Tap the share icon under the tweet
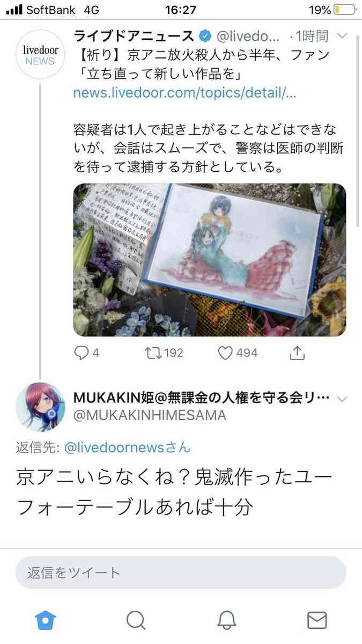 297,353
